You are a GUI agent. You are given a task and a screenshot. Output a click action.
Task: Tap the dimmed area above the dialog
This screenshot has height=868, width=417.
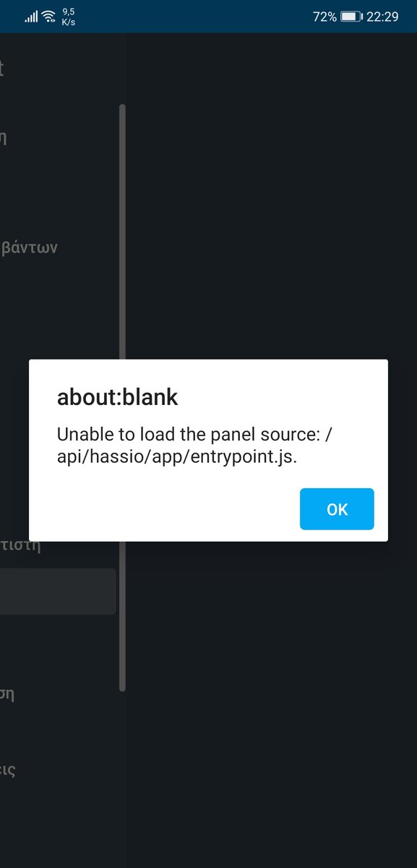[271, 195]
